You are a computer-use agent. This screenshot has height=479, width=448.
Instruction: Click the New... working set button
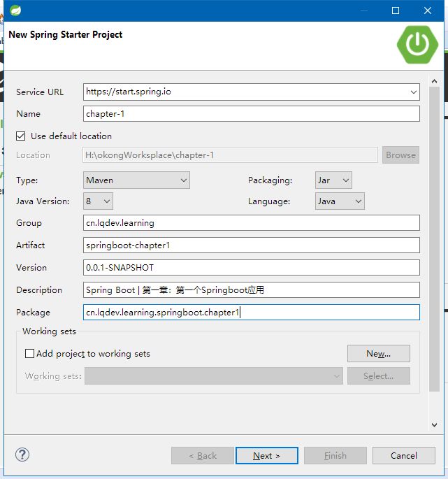coord(379,353)
